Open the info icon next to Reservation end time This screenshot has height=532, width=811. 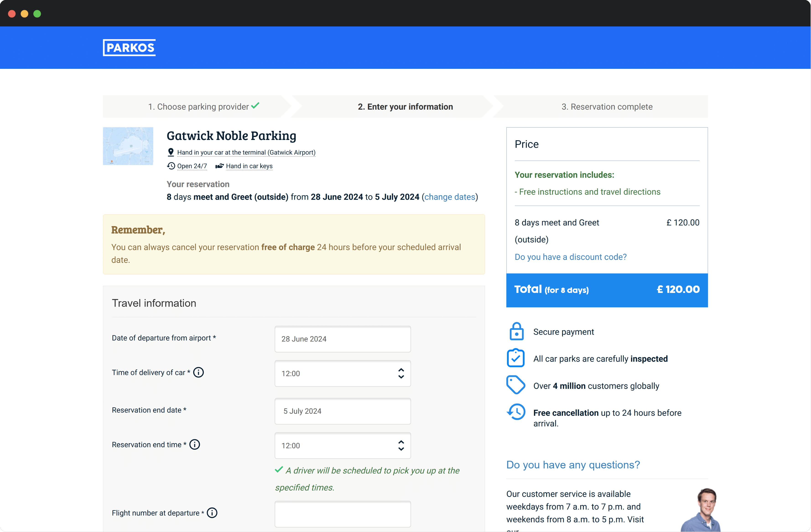195,444
